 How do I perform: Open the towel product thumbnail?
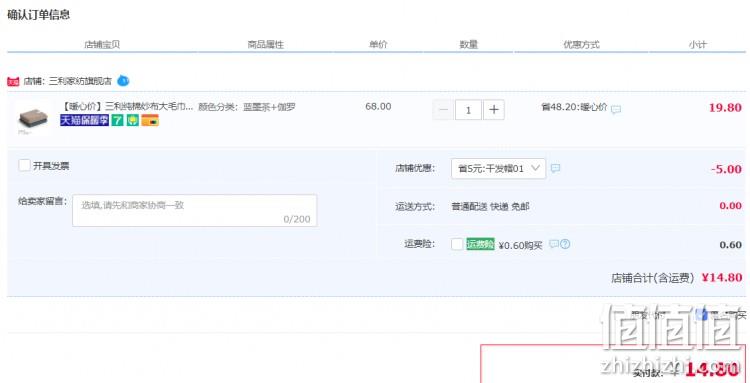[33, 118]
